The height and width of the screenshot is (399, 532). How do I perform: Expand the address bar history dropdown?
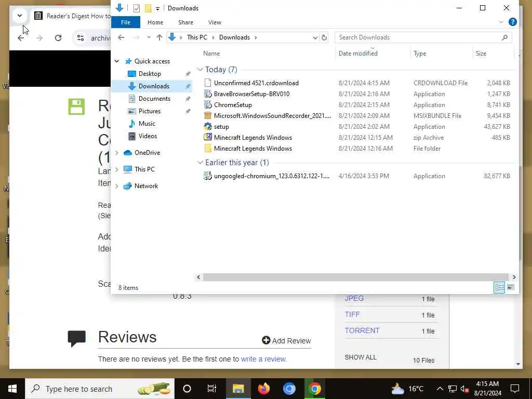(x=315, y=37)
